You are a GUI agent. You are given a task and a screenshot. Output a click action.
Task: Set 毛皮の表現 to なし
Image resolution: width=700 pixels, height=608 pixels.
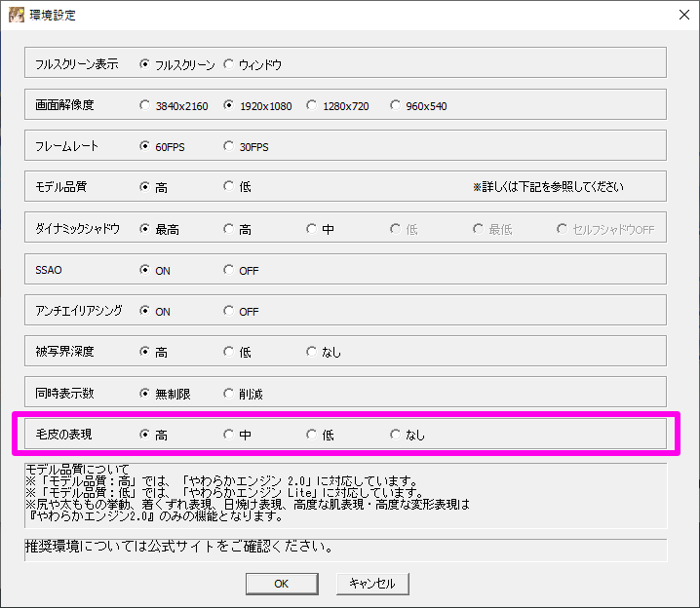[x=396, y=435]
